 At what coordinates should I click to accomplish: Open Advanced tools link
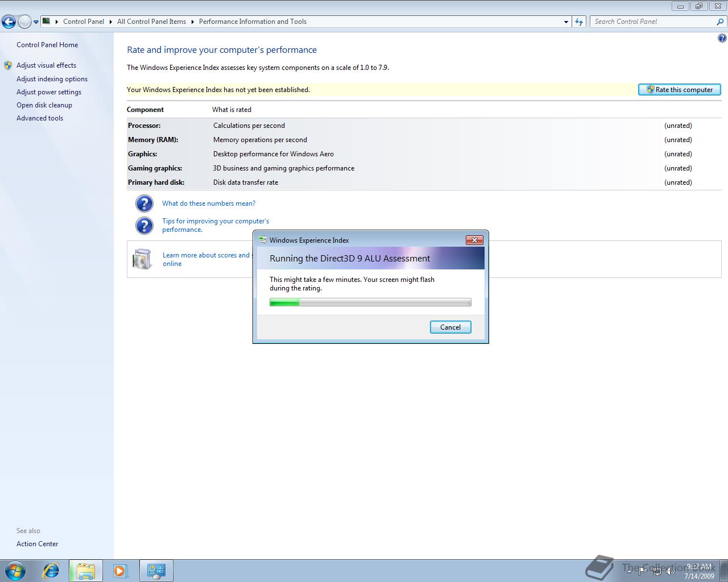[x=40, y=118]
